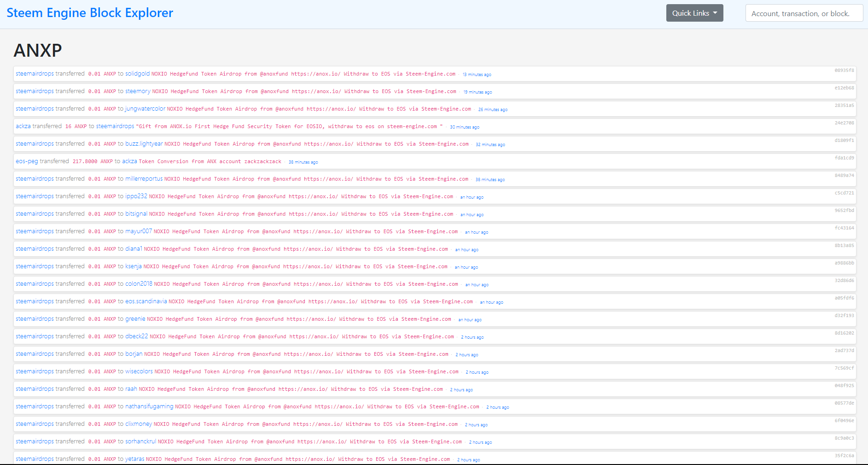Open transaction hash fda1cd9
The height and width of the screenshot is (465, 868).
(x=844, y=158)
